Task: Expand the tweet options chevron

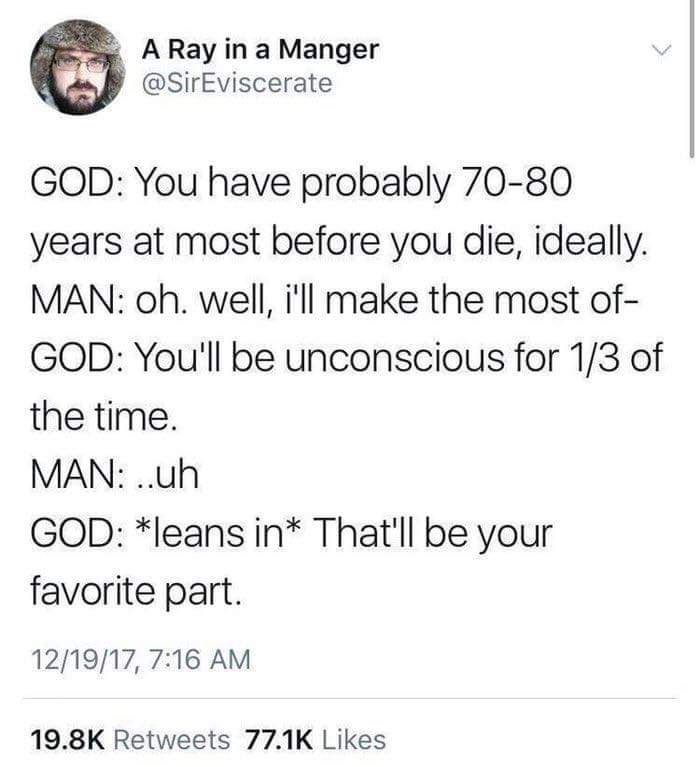Action: tap(659, 49)
